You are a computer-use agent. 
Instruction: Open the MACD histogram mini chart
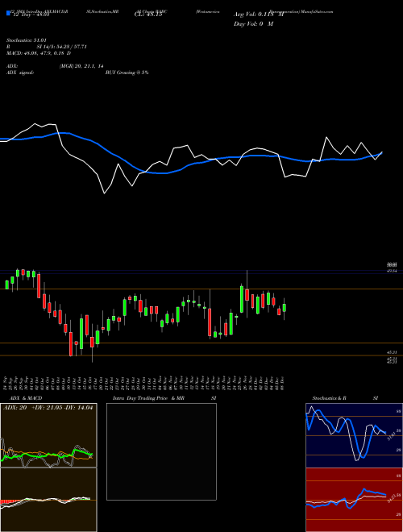(x=48, y=500)
